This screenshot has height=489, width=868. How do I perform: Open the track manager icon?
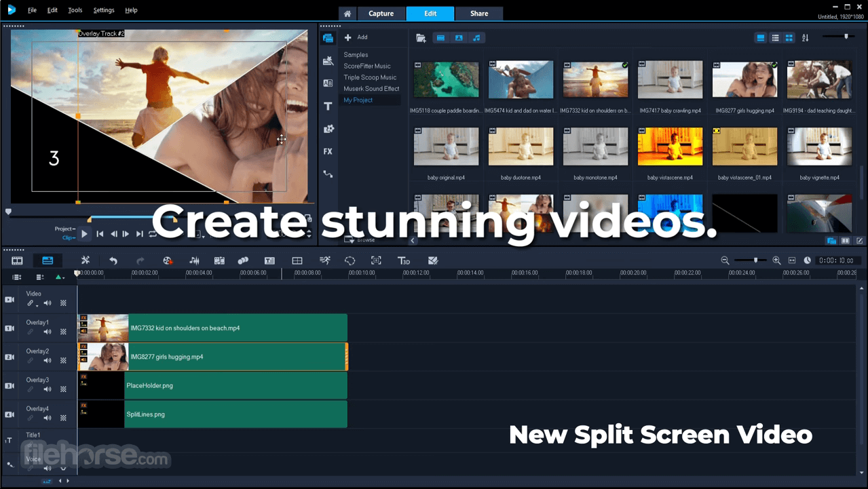(x=40, y=277)
